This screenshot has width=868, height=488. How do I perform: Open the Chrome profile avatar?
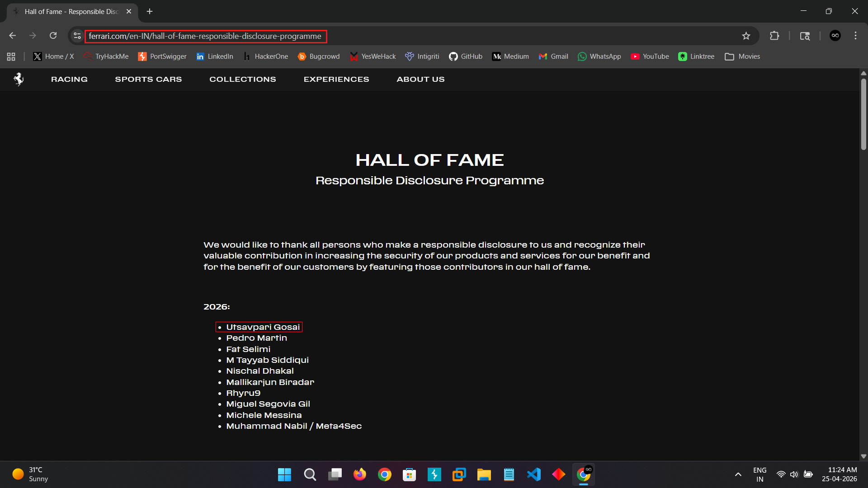pos(835,36)
